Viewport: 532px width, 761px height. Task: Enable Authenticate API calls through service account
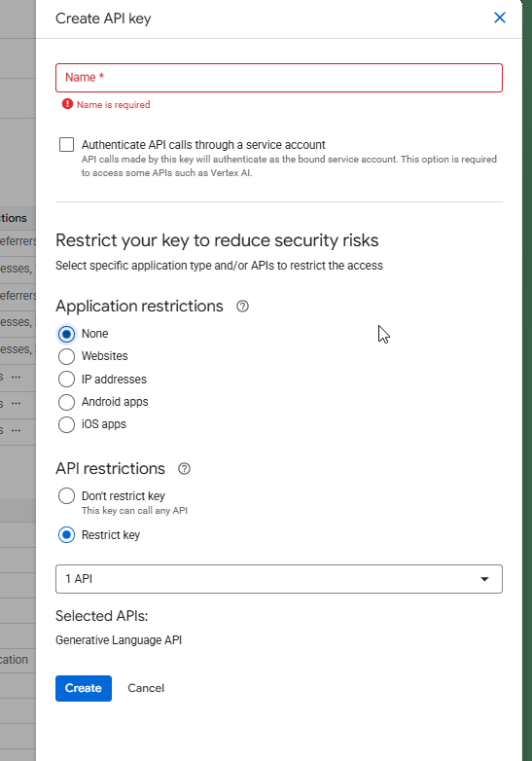66,145
